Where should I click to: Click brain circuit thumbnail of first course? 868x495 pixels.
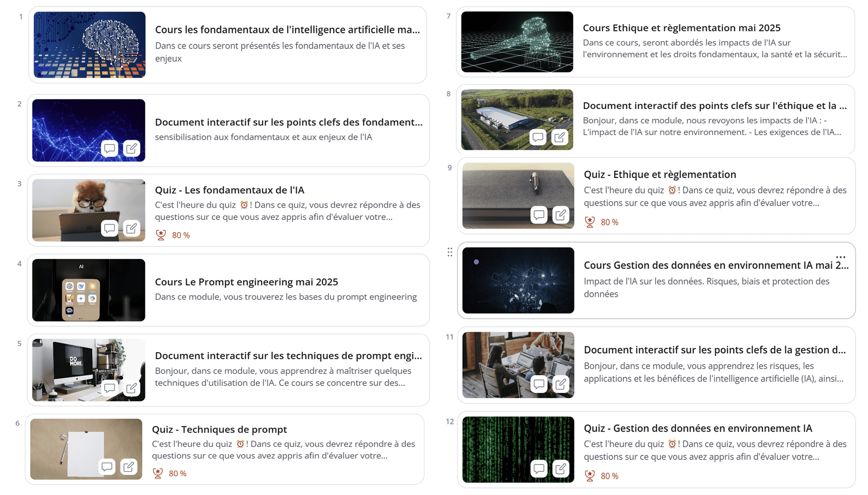pyautogui.click(x=90, y=45)
